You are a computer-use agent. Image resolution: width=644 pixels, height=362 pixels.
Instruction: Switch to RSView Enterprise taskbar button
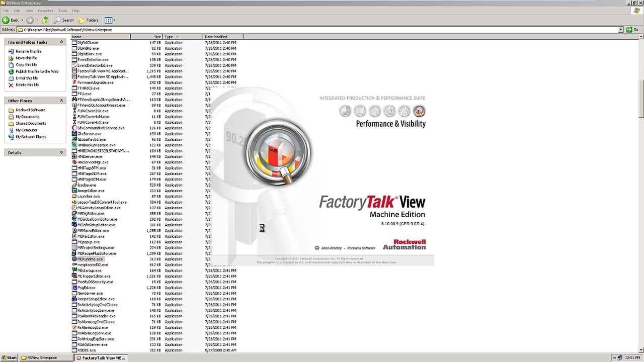click(x=46, y=358)
